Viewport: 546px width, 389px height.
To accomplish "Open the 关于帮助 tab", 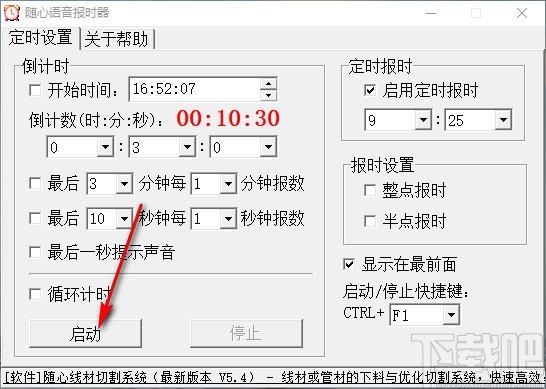I will point(117,39).
